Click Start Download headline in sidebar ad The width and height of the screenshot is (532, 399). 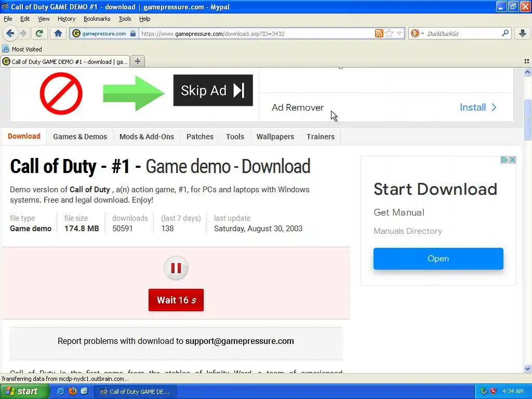click(x=435, y=189)
